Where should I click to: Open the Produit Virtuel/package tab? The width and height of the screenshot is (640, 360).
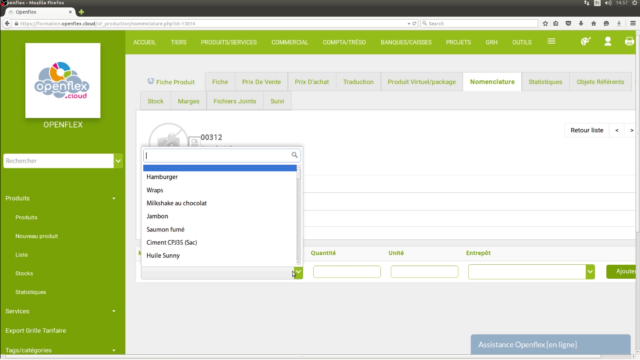[x=422, y=82]
